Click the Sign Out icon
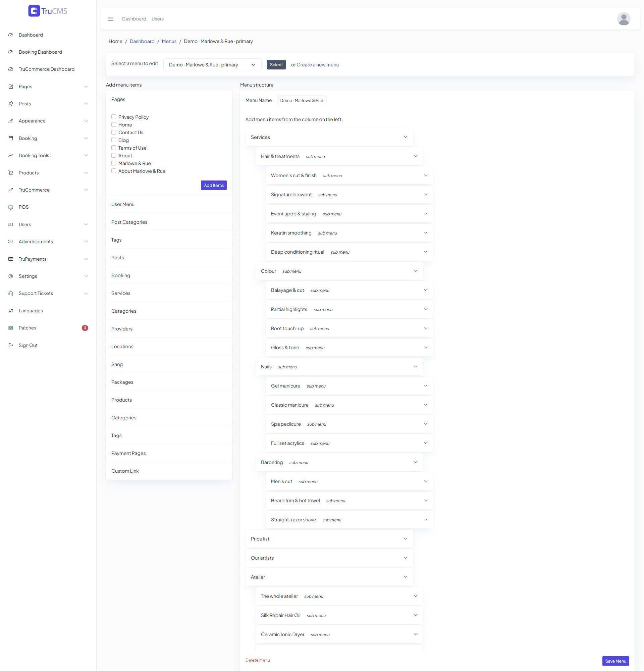The width and height of the screenshot is (644, 671). (x=11, y=345)
